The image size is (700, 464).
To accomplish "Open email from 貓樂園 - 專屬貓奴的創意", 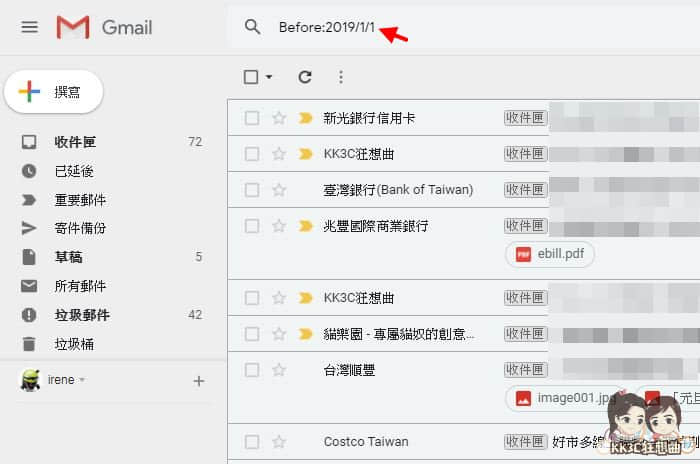I will [x=464, y=334].
